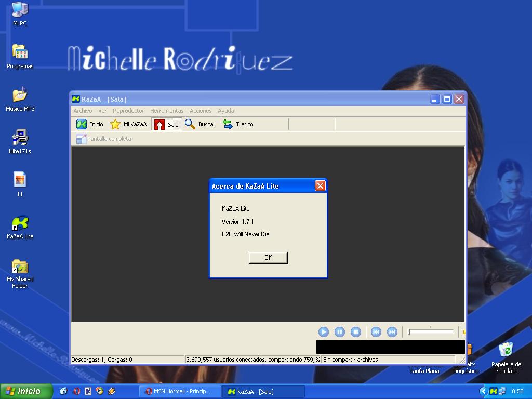The height and width of the screenshot is (399, 532).
Task: Click the player position slider
Action: [431, 331]
